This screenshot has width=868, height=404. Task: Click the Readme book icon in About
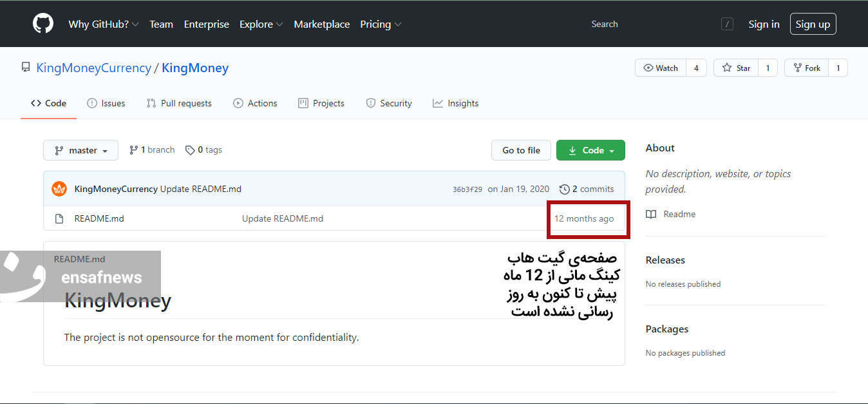[652, 214]
